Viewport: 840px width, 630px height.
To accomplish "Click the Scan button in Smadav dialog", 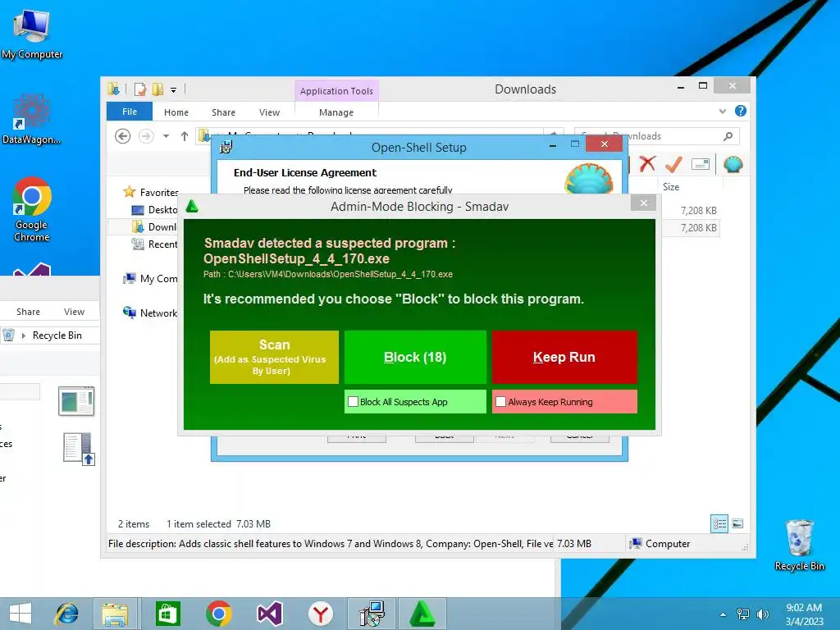I will pyautogui.click(x=274, y=358).
